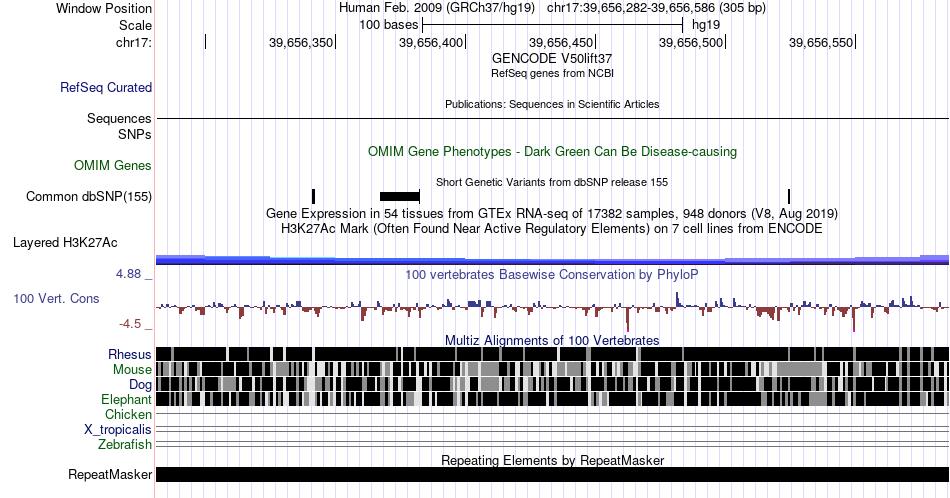Click the 100 bases scale bar

click(x=553, y=25)
